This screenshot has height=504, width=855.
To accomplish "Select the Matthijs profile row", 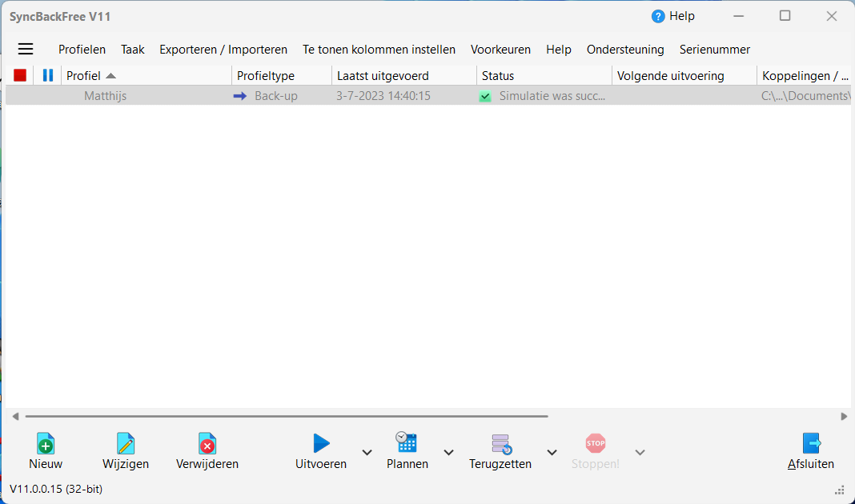I will pos(106,96).
